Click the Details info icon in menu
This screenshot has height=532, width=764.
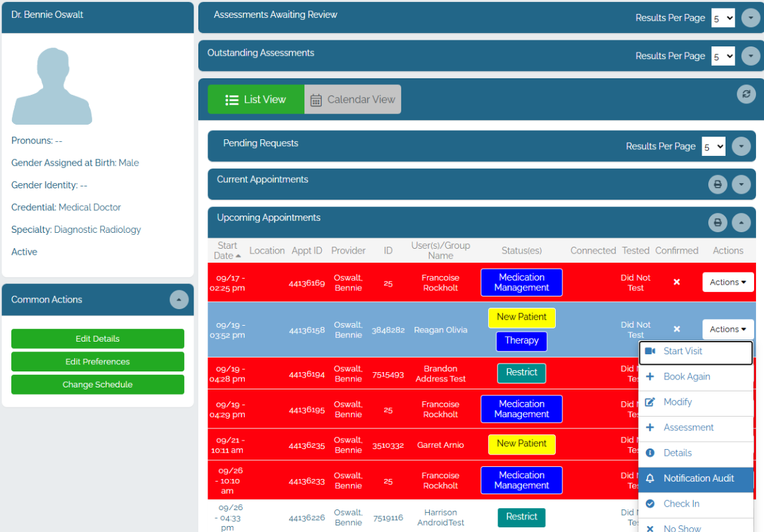pyautogui.click(x=650, y=452)
